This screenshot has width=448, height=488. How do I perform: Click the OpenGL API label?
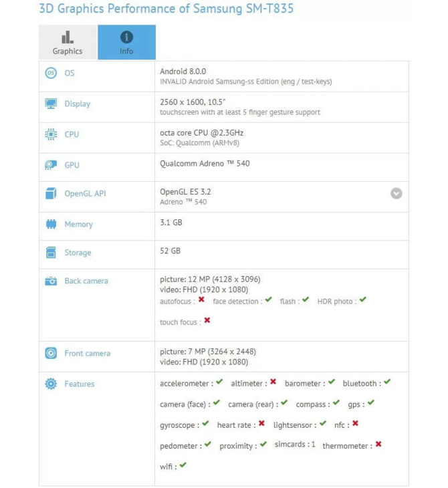[x=86, y=194]
